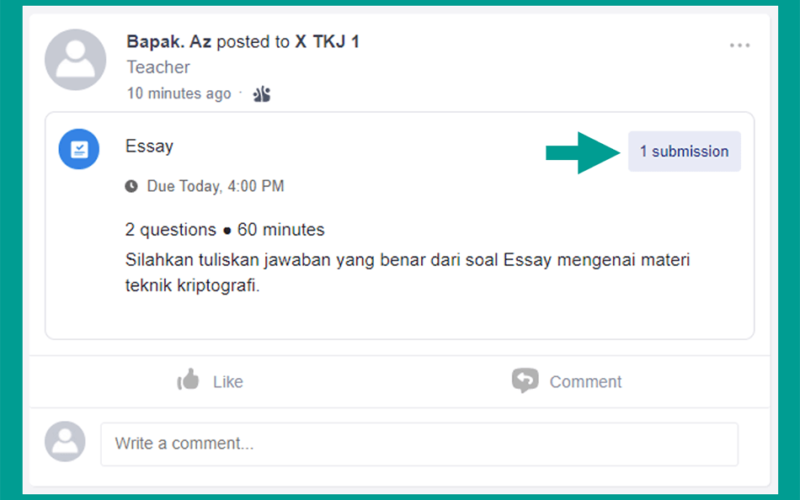Click the quiz description about teknik kriptografi

[408, 272]
